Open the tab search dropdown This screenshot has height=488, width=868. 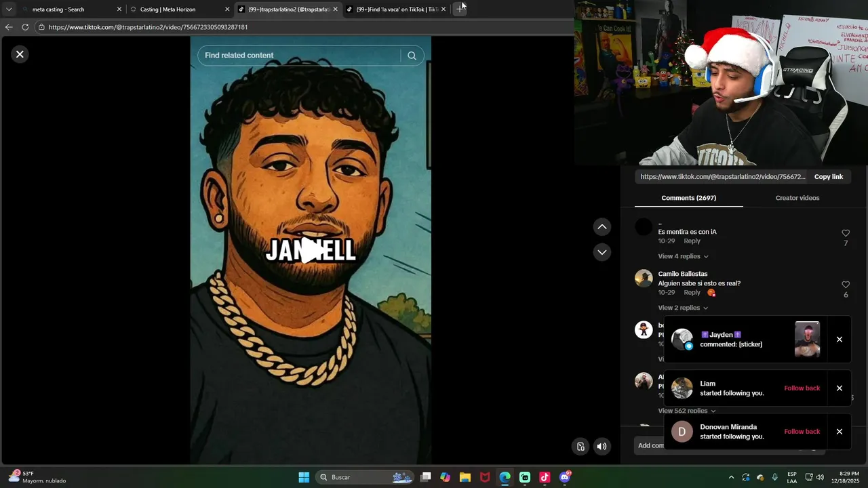tap(9, 9)
